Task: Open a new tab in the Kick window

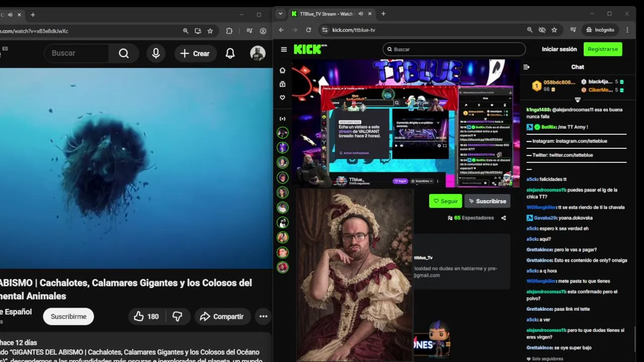Action: pyautogui.click(x=383, y=14)
